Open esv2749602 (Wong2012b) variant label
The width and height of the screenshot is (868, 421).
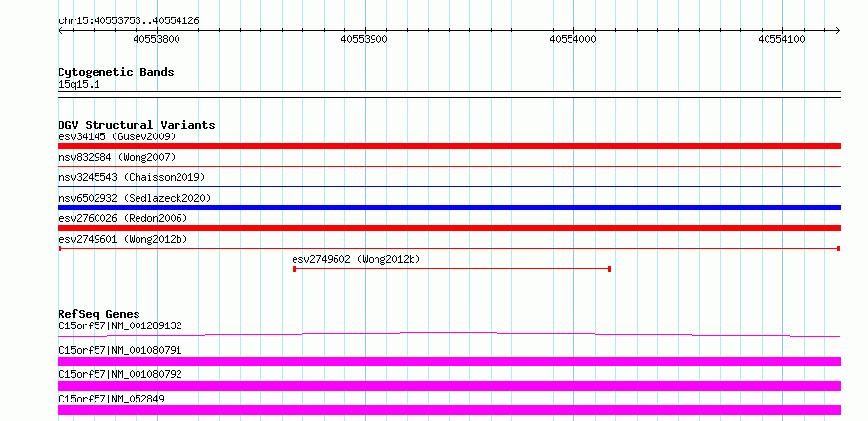coord(357,259)
